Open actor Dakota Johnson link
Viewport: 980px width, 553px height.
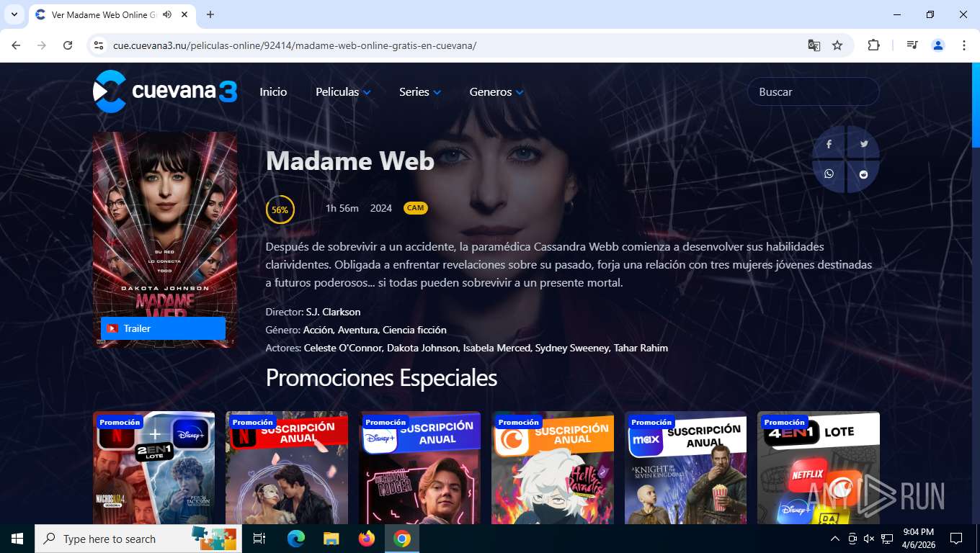pos(422,348)
